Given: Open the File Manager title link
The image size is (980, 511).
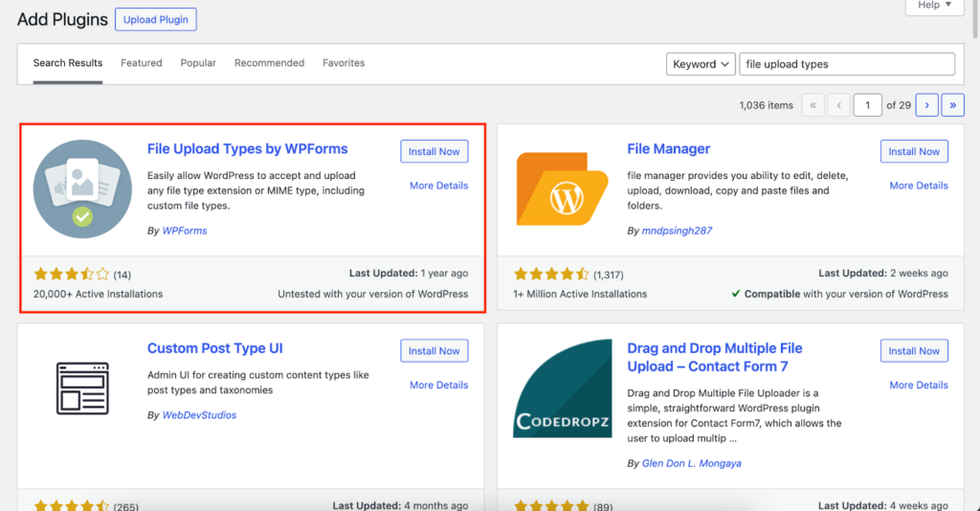Looking at the screenshot, I should coord(669,148).
